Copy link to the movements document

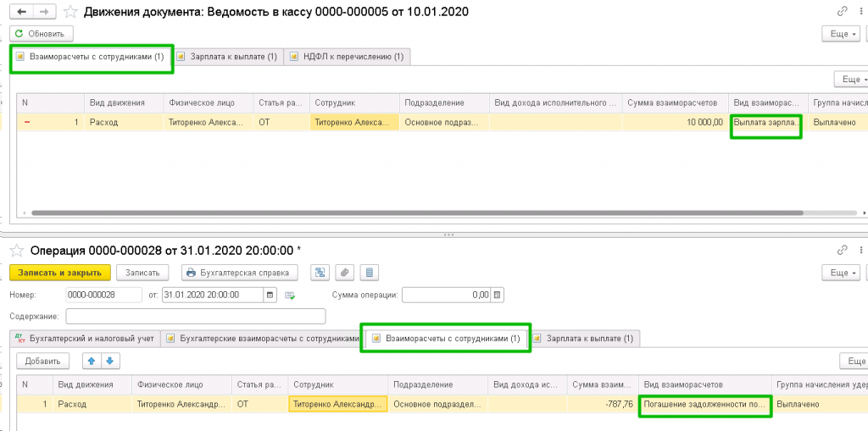[843, 13]
